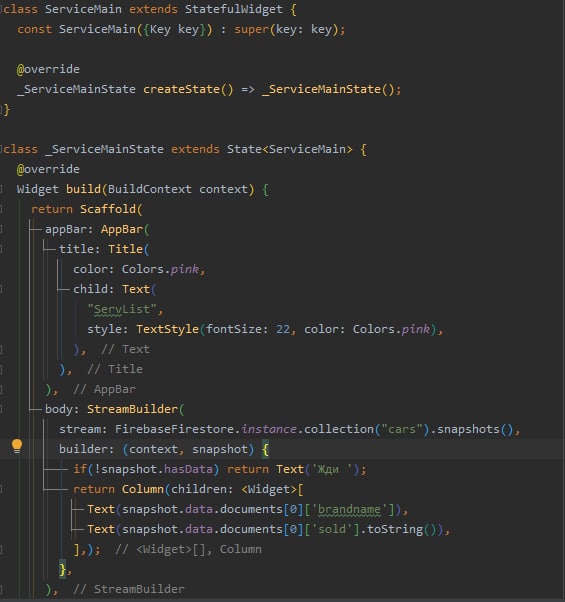Click StreamBuilder on the body: line

tap(132, 409)
